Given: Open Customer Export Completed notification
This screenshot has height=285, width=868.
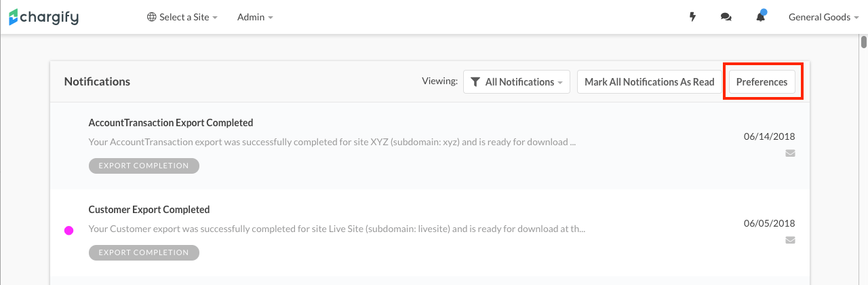Looking at the screenshot, I should (x=149, y=210).
